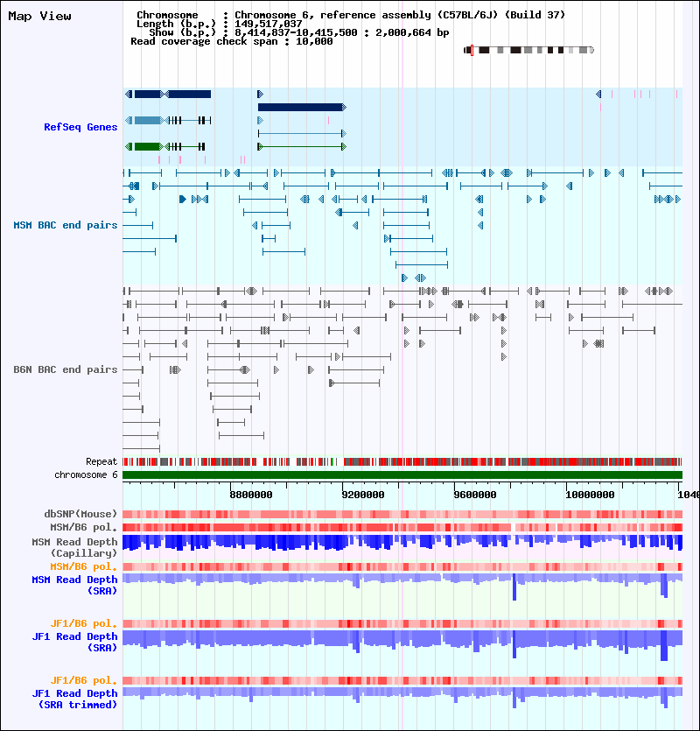Click the dark blue MSM Capillary read depth histogram

coord(402,543)
